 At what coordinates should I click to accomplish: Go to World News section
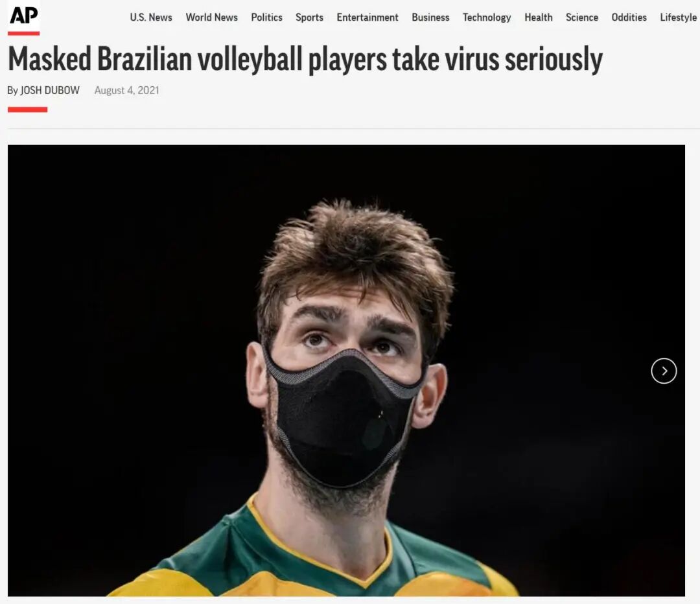[x=211, y=17]
